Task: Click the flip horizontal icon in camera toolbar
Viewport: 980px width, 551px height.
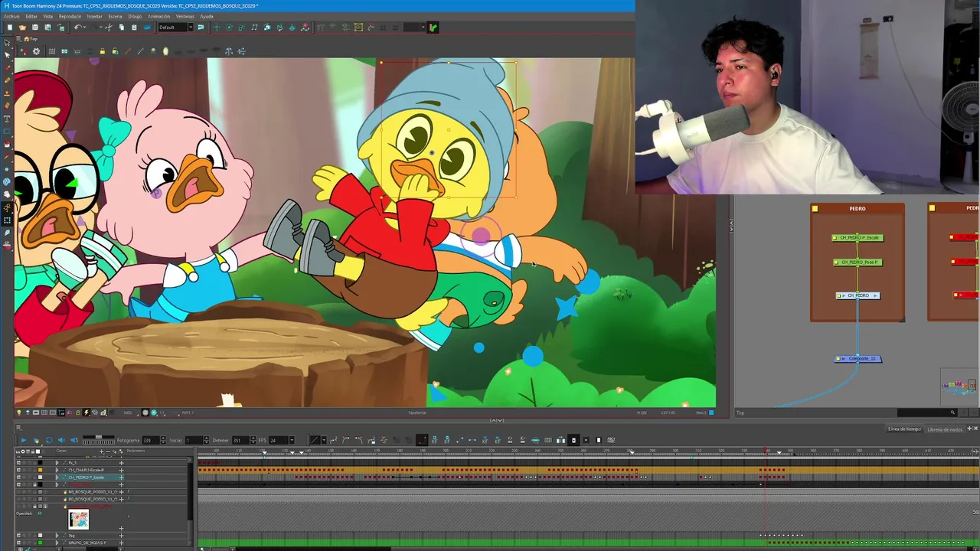Action: tap(228, 51)
